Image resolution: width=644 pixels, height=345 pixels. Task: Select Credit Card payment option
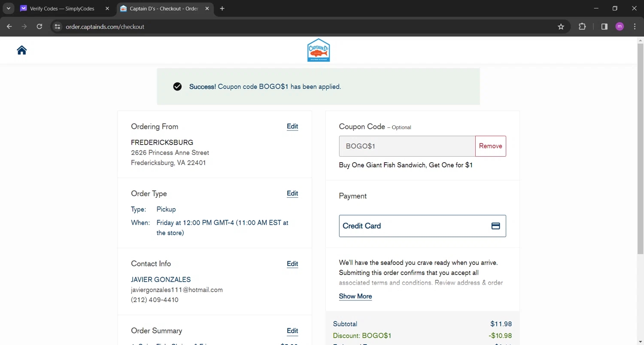[422, 226]
